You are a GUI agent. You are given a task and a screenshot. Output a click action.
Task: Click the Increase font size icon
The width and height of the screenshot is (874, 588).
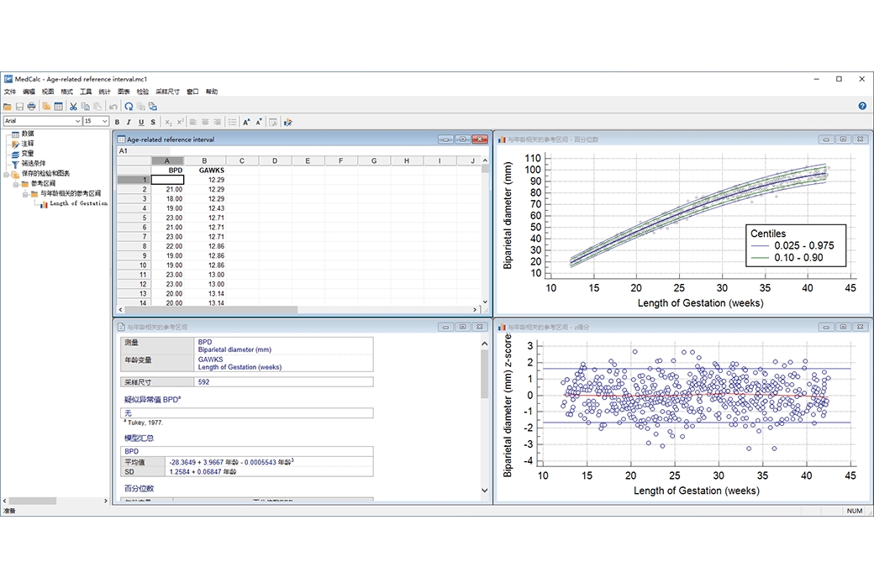pos(246,122)
